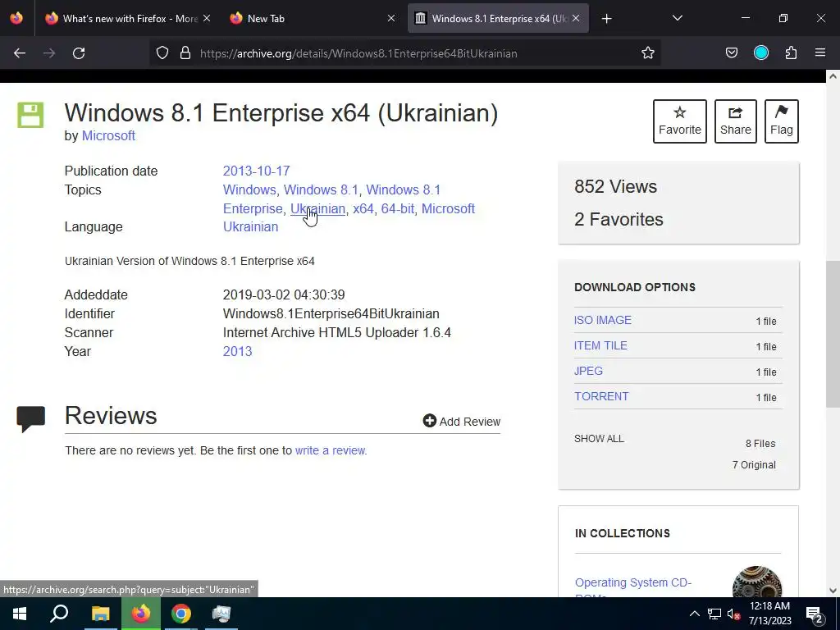Click the scrollbar down arrow
Viewport: 840px width, 630px height.
[833, 591]
